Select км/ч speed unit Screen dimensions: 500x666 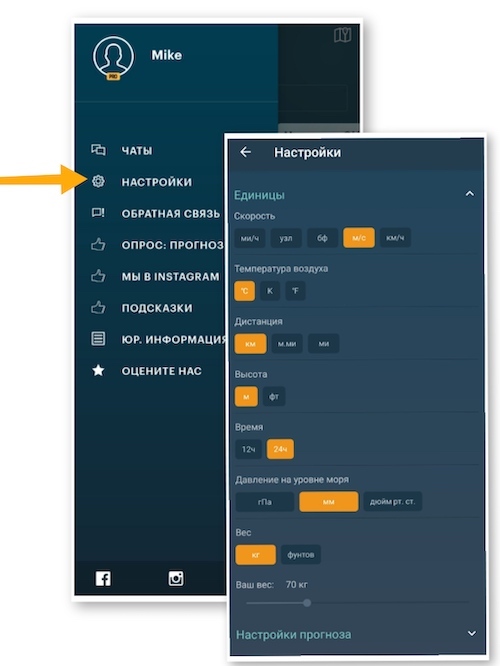pos(395,238)
